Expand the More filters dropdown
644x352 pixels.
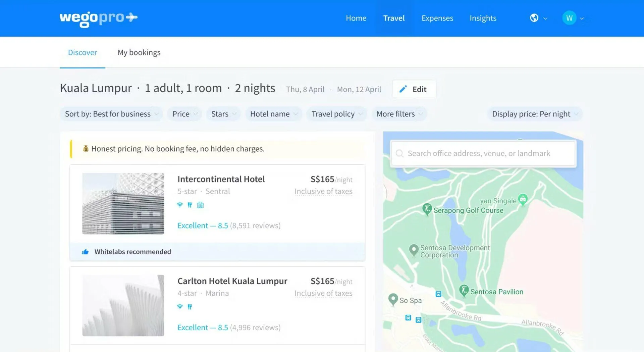click(399, 114)
